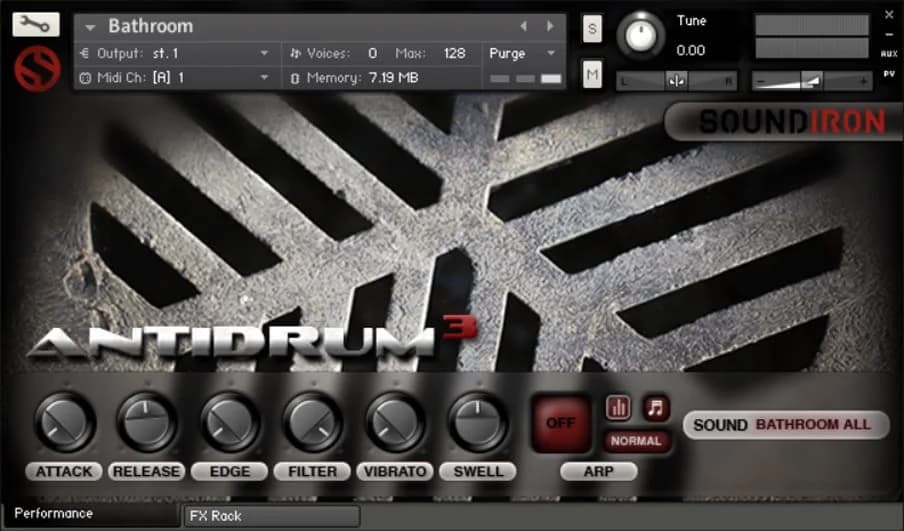Screen dimensions: 904x531
Task: Click the minus minimize icon under X
Action: coord(889,35)
